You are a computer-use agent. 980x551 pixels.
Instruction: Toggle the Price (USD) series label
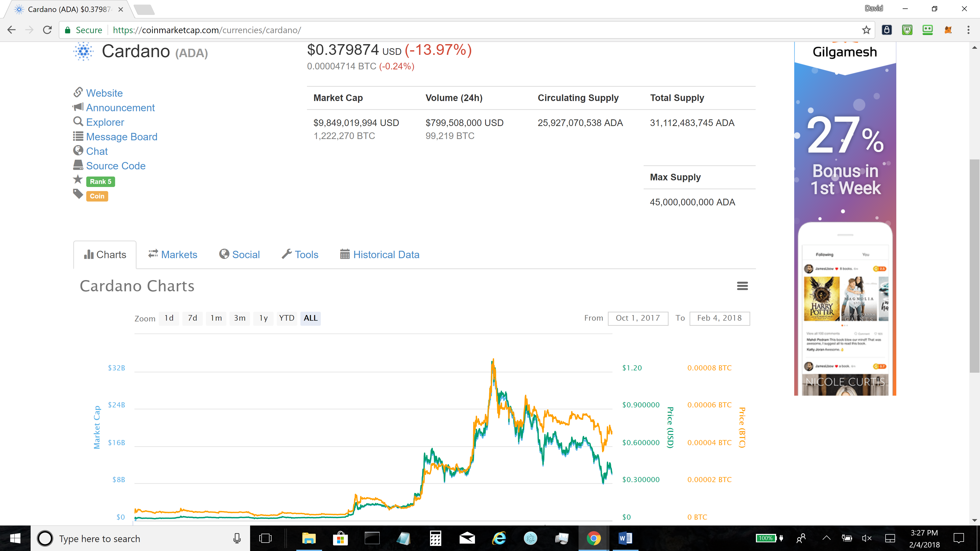(670, 428)
